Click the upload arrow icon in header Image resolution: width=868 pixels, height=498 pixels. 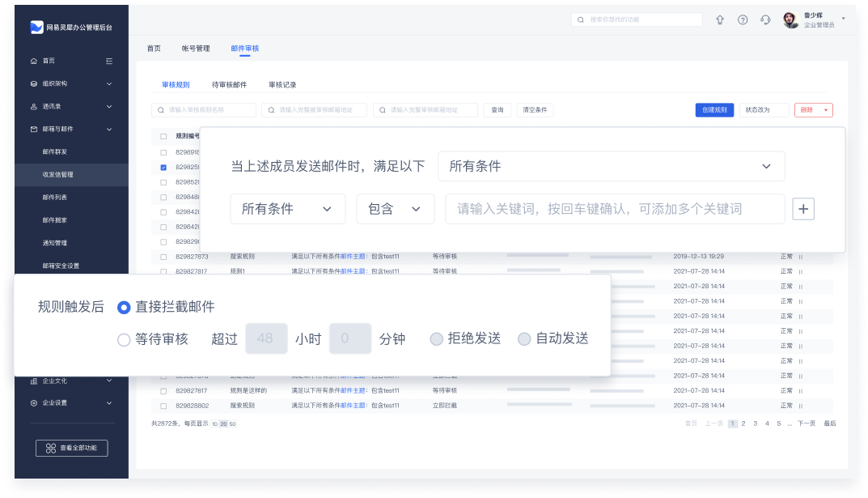(720, 20)
